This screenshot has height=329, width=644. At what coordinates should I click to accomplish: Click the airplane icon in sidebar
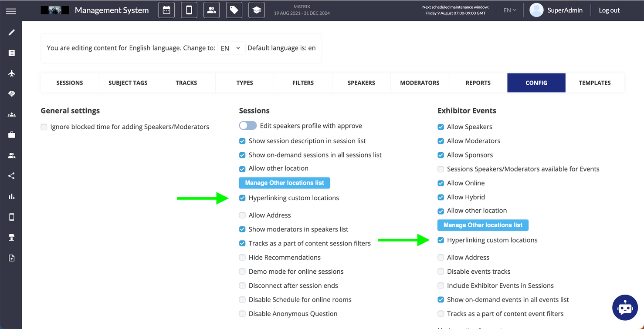click(12, 73)
